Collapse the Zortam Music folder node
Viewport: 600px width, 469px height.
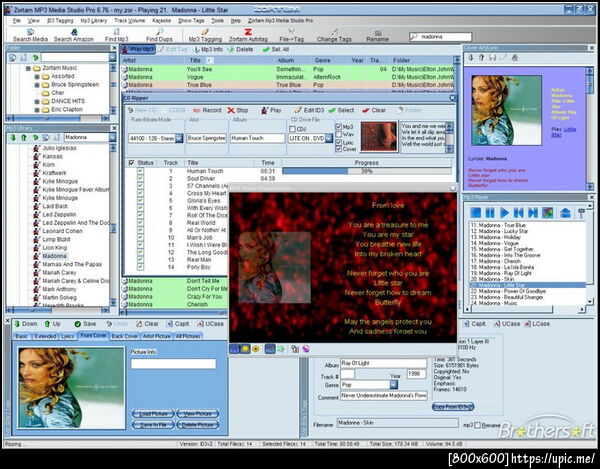point(28,68)
